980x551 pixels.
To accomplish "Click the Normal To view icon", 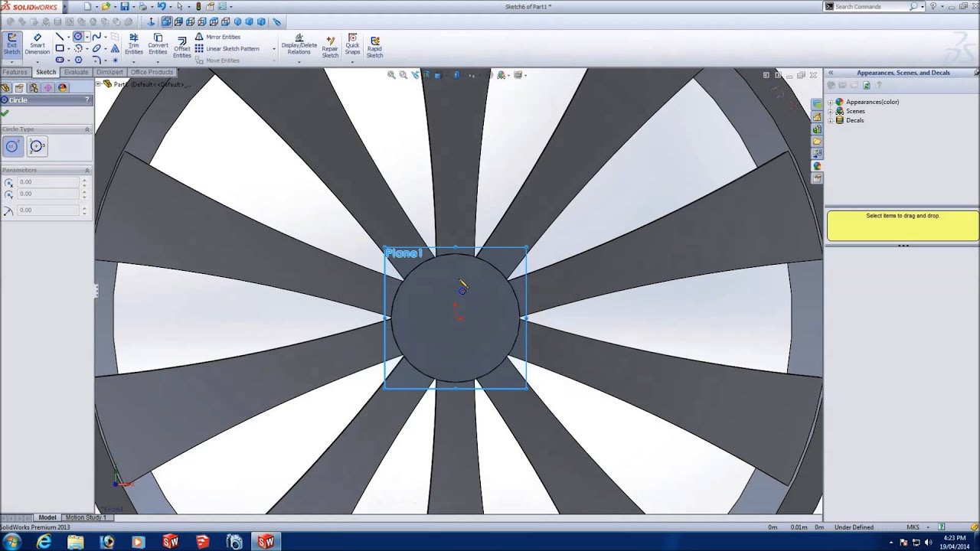I will point(151,21).
